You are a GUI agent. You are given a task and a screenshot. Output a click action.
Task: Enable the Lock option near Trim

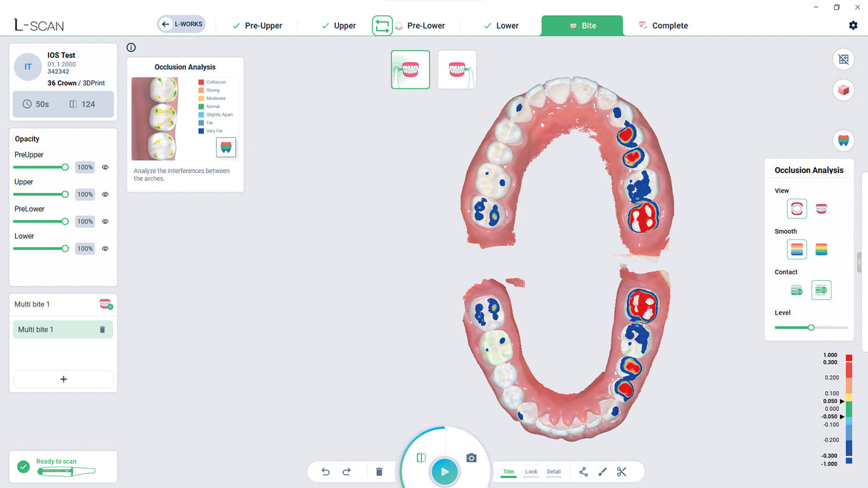coord(531,472)
